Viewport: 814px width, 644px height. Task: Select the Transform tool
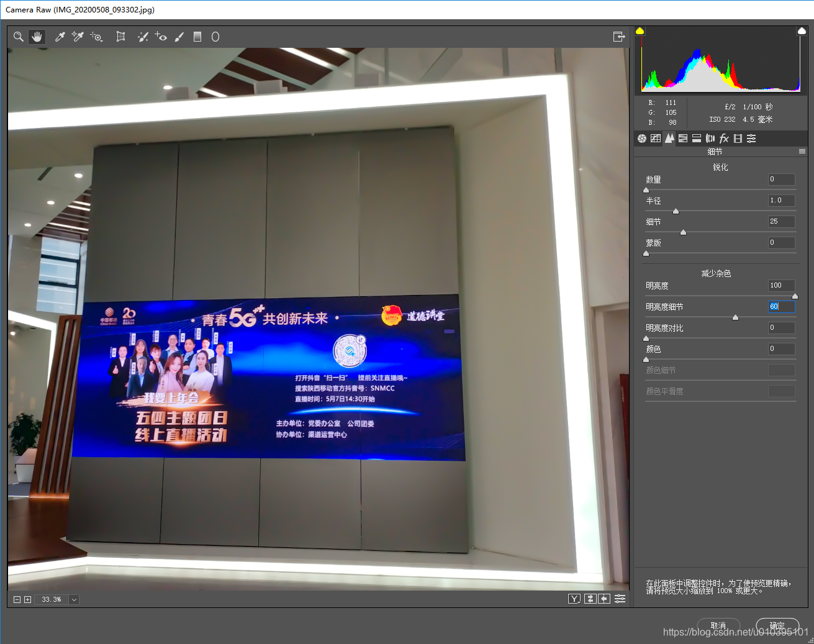121,37
